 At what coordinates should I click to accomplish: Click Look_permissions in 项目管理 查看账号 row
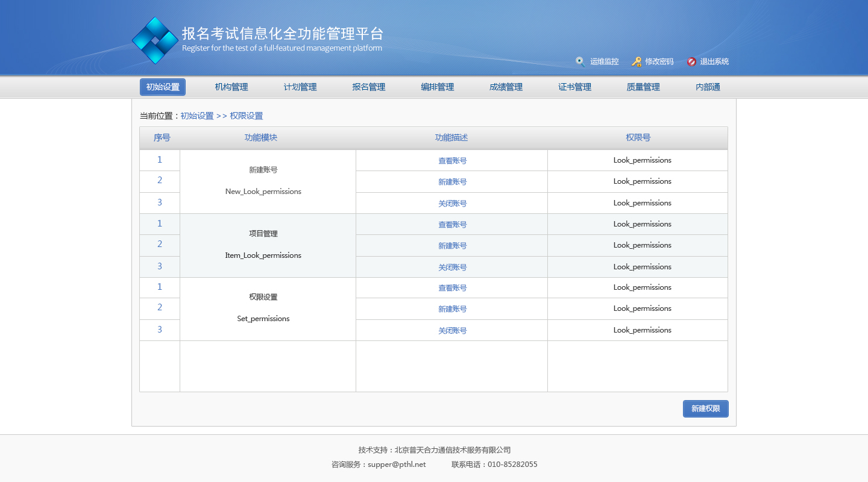click(x=643, y=224)
